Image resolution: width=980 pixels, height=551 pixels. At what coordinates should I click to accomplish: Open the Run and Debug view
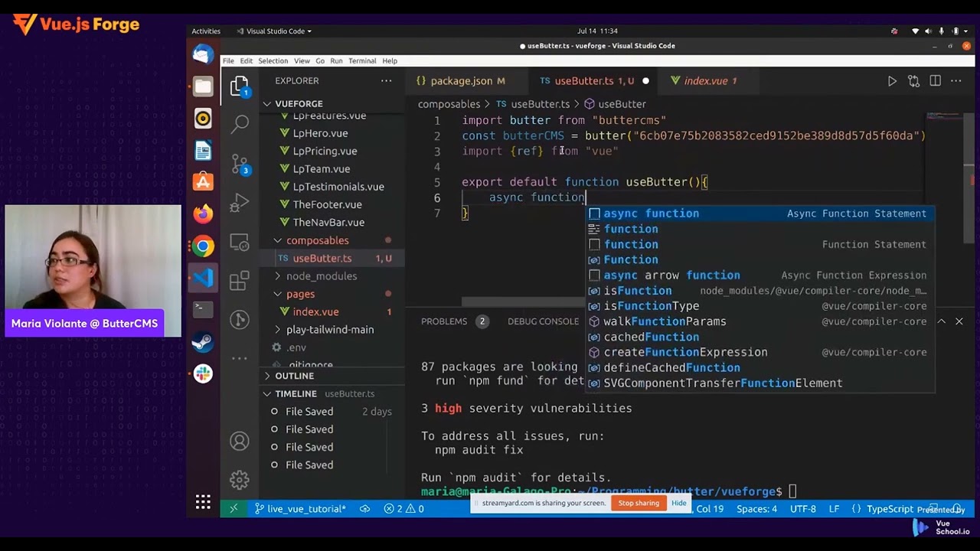(240, 204)
